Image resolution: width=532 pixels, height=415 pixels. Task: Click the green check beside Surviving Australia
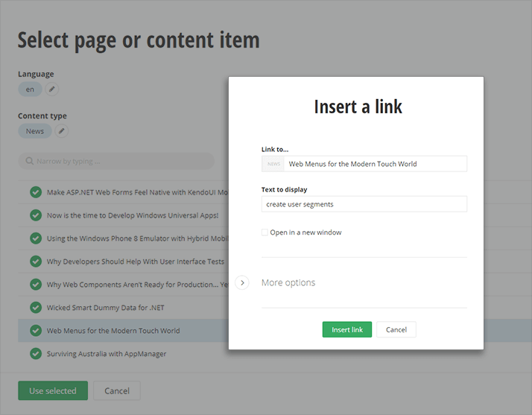click(36, 354)
